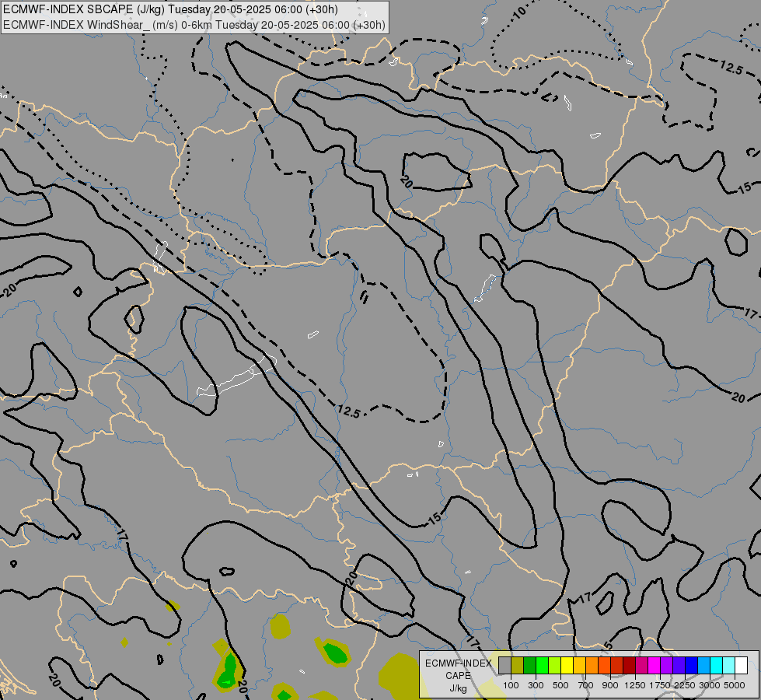Pick the yellow-green (lime) legend swatch
The image size is (761, 700).
tap(555, 665)
